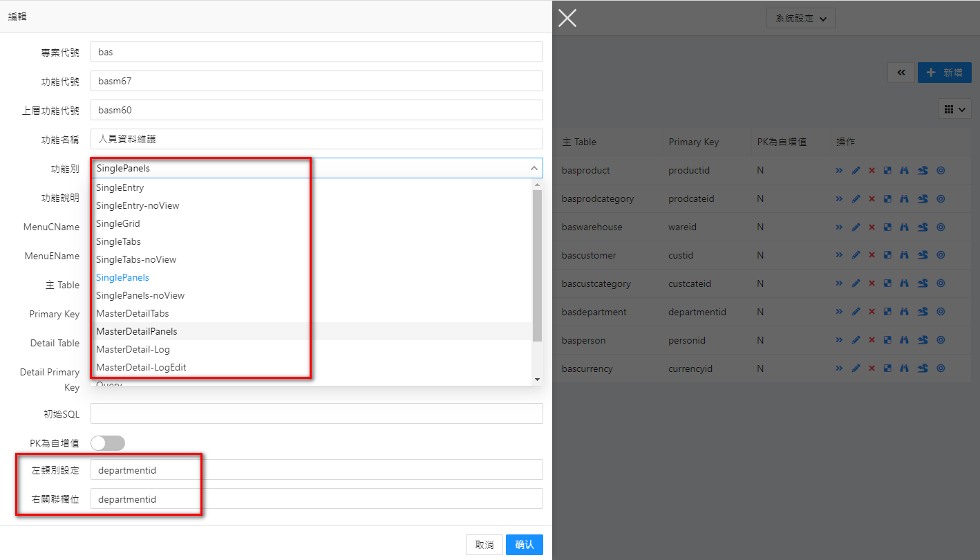Screen dimensions: 980x560
Task: Click the binoculars icon in basperson row
Action: (x=904, y=340)
